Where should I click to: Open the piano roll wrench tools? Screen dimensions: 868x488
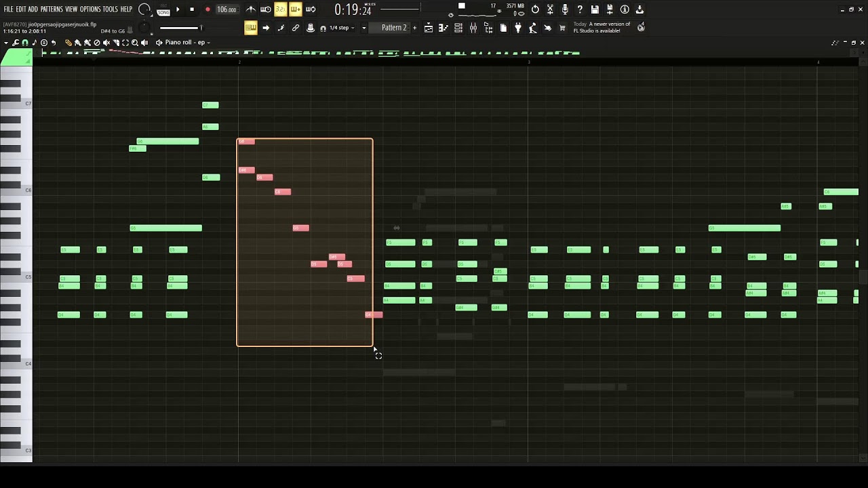pyautogui.click(x=15, y=42)
